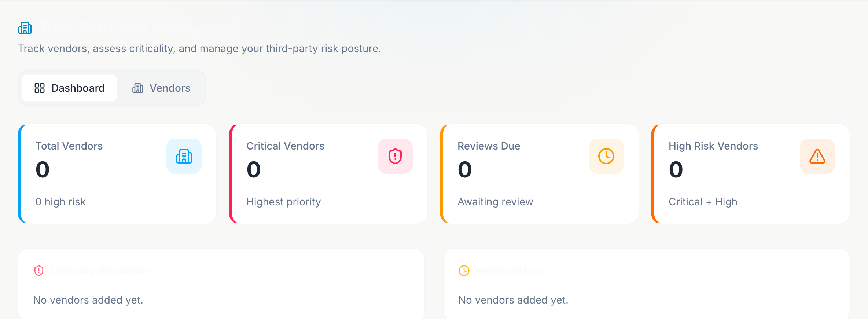Click the 'Critical + High' text
The image size is (868, 319).
pos(703,202)
